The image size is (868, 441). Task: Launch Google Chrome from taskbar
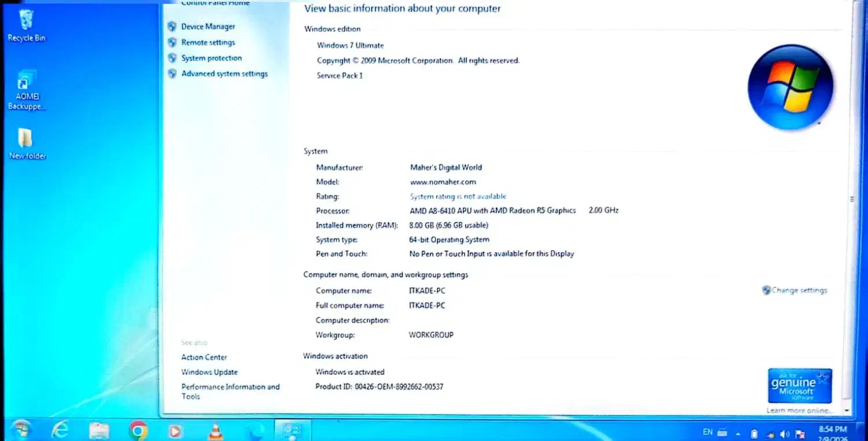point(138,431)
